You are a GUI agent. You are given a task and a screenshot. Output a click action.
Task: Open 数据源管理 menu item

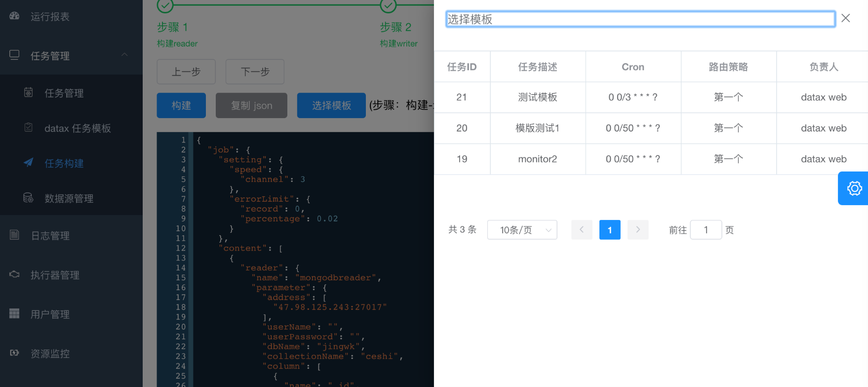(69, 199)
